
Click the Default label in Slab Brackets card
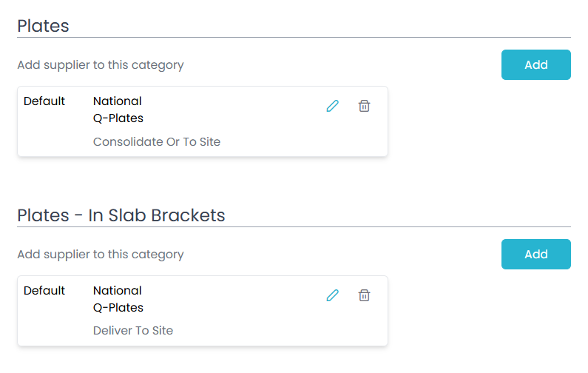coord(44,291)
